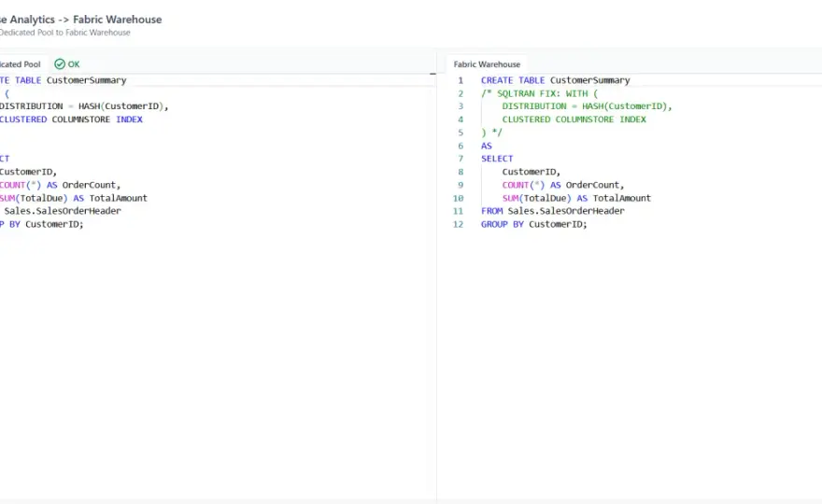Click 'TABLE CustomerSummary' in Dedicated Pool pane
Screen dimensions: 822x504
(x=70, y=80)
